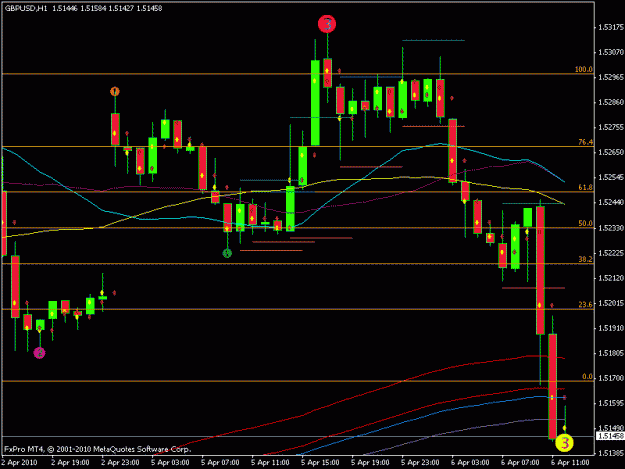
Task: Click the 5 Apr 19:00 time label
Action: pyautogui.click(x=370, y=463)
